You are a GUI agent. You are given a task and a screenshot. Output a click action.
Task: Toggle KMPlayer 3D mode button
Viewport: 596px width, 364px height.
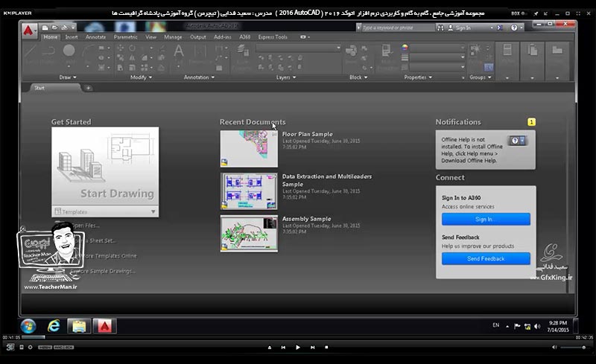(10, 347)
